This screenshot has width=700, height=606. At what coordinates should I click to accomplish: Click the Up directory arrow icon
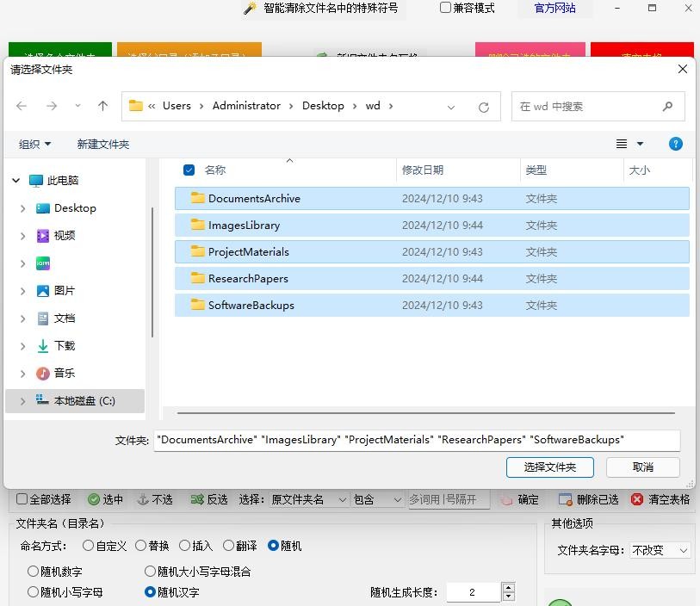(103, 106)
